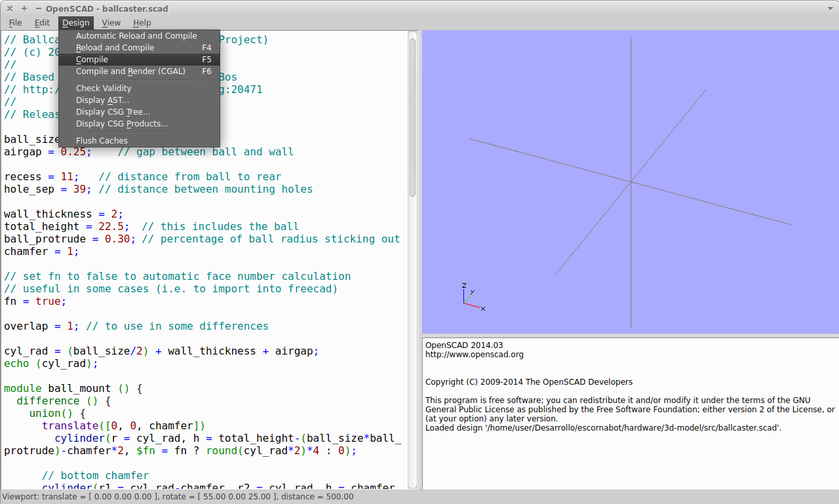
Task: Click the 'translate([0, 0, chamfer])' line
Action: pyautogui.click(x=124, y=426)
